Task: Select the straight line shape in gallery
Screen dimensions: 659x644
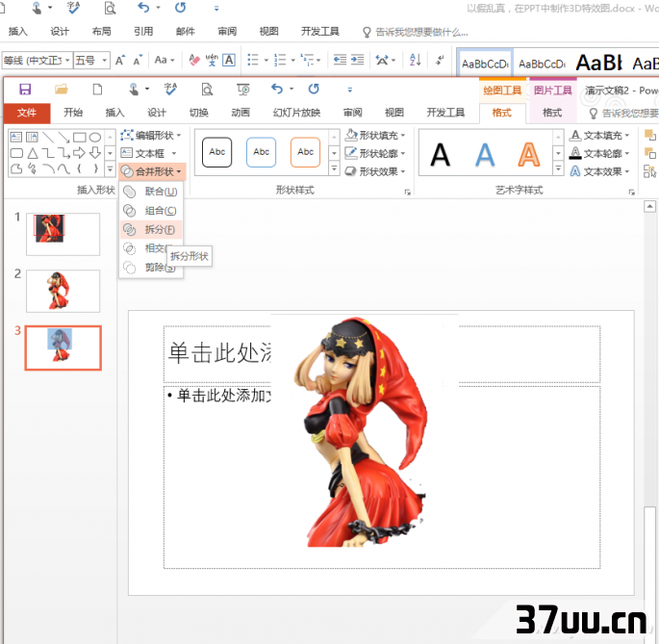Action: pyautogui.click(x=48, y=137)
